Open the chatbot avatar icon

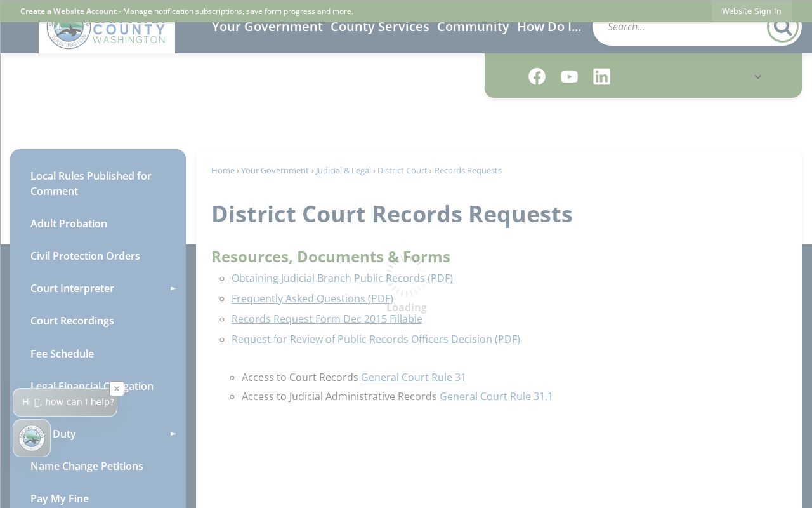click(32, 438)
